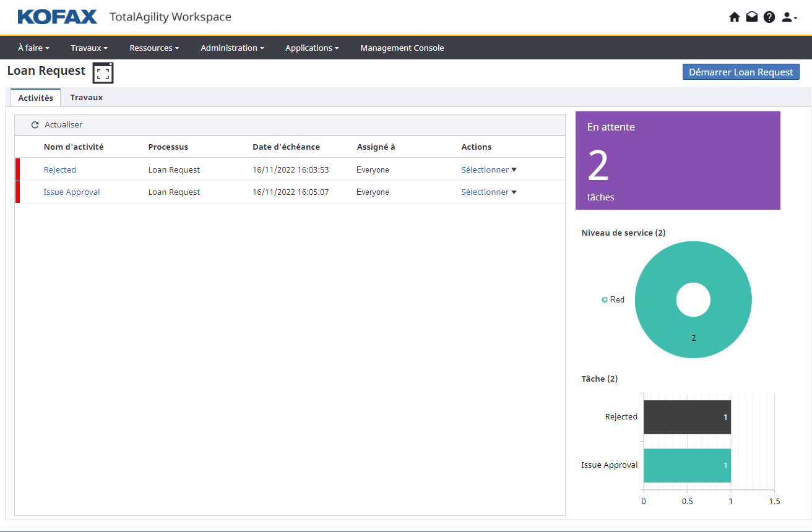Click the Actualiser refresh icon

pos(35,125)
